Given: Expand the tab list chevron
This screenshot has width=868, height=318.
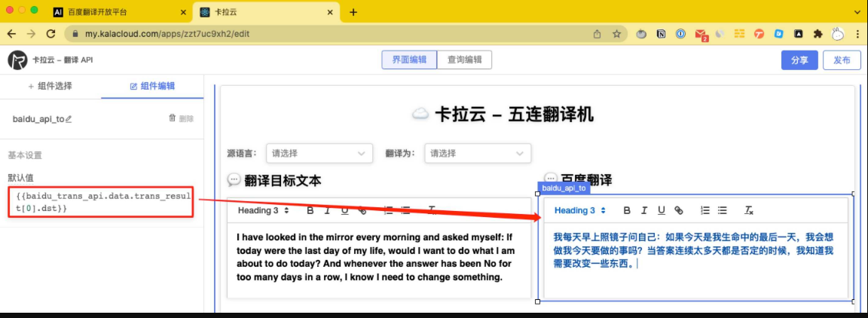Looking at the screenshot, I should point(857,13).
